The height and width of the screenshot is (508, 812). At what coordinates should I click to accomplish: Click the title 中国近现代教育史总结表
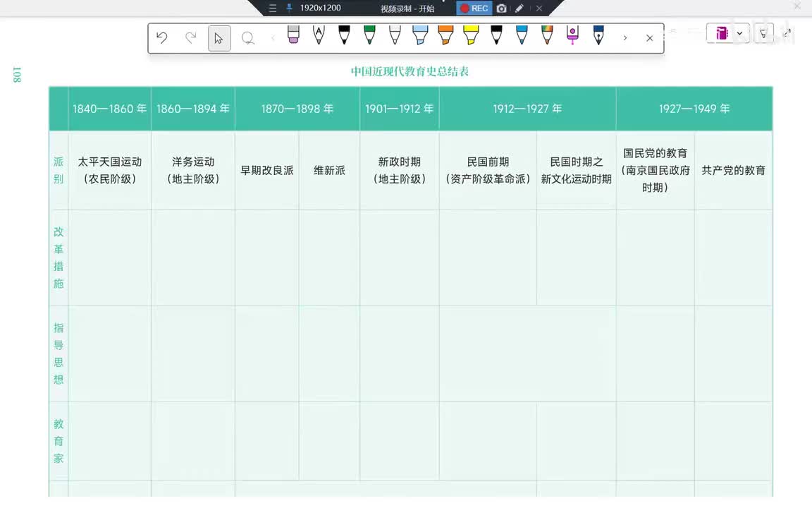[x=410, y=71]
